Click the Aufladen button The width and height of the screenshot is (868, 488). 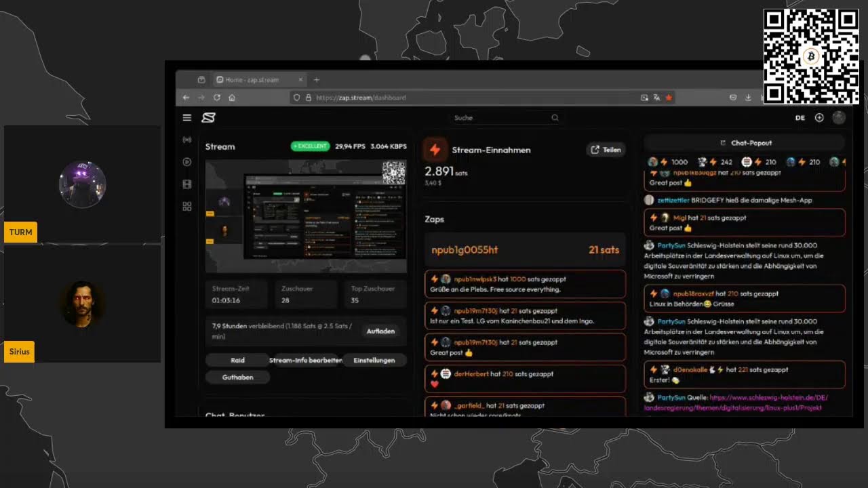(380, 331)
